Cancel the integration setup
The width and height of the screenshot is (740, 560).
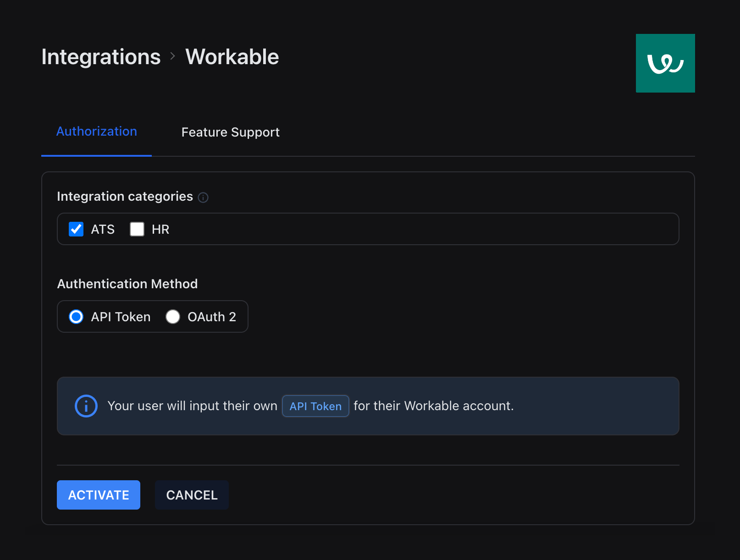(x=192, y=495)
